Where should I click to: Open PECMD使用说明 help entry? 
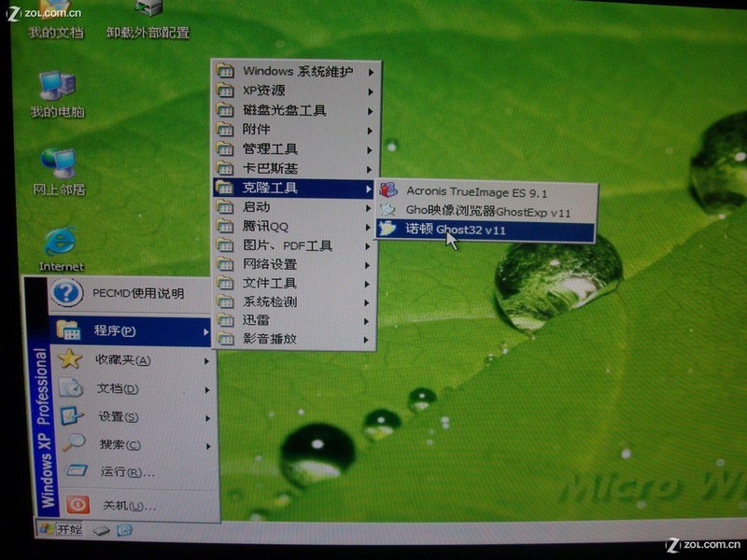(x=130, y=293)
